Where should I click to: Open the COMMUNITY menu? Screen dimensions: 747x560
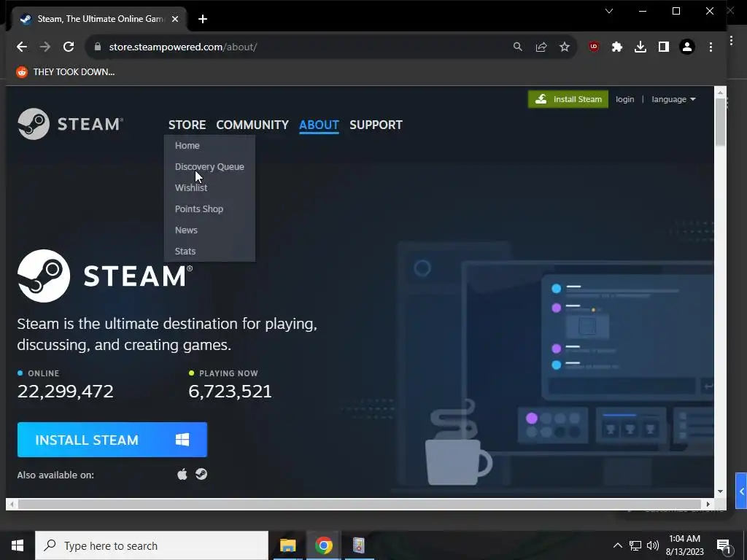[x=252, y=125]
